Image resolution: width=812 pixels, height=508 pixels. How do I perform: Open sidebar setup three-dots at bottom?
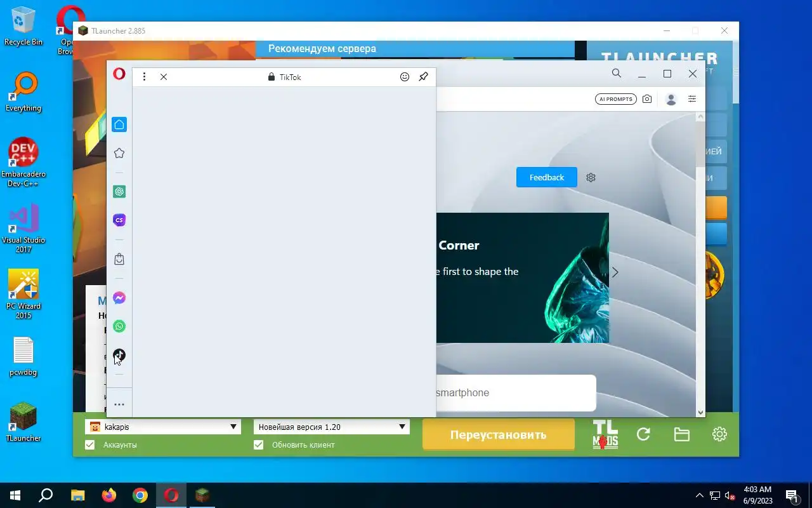click(x=119, y=404)
